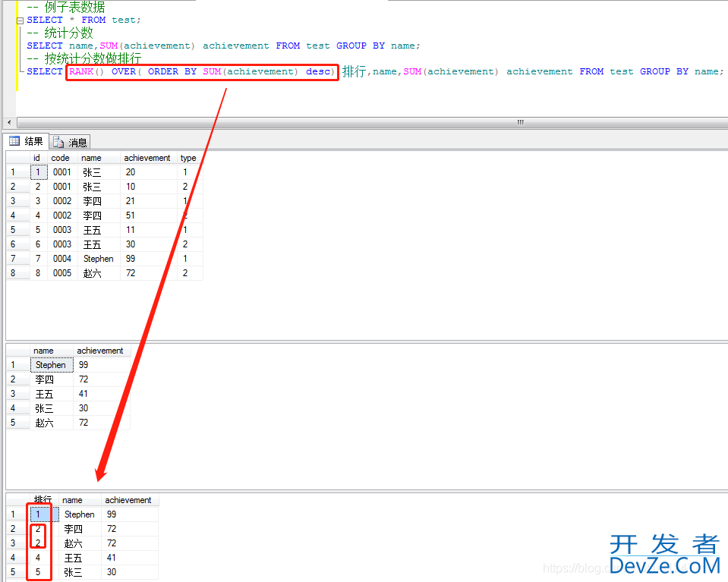The image size is (728, 582).
Task: Click the 'code' column header
Action: tap(61, 158)
